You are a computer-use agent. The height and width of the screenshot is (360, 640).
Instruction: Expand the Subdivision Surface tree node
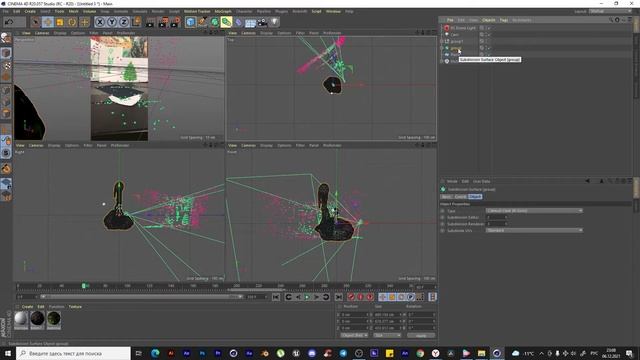tap(442, 48)
